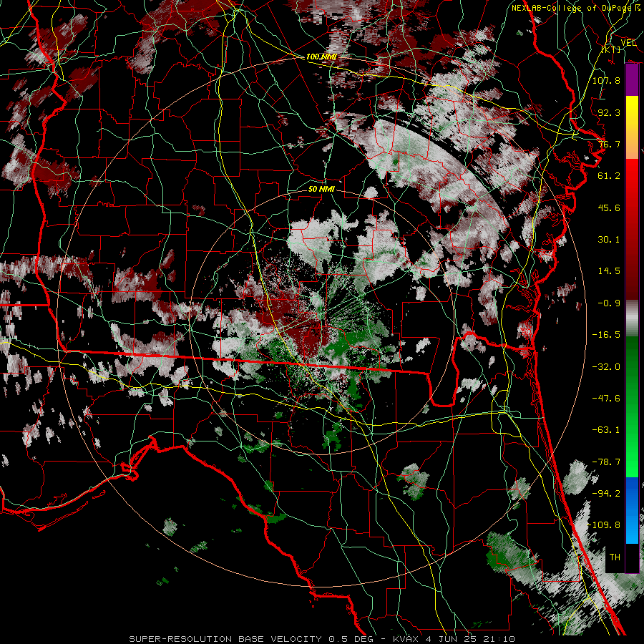The height and width of the screenshot is (644, 644).
Task: Click the Super-Resolution Base Velocity caption
Action: tap(322, 639)
